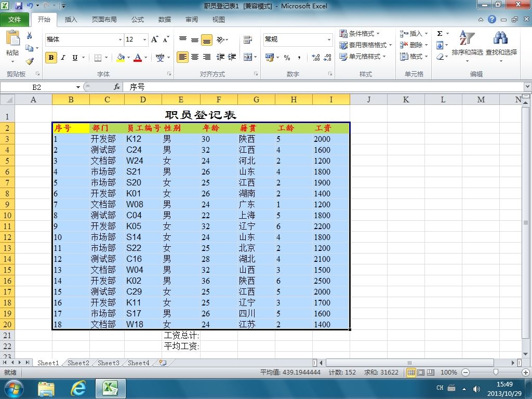Toggle align text right
Viewport: 532px width, 399px height.
point(207,57)
